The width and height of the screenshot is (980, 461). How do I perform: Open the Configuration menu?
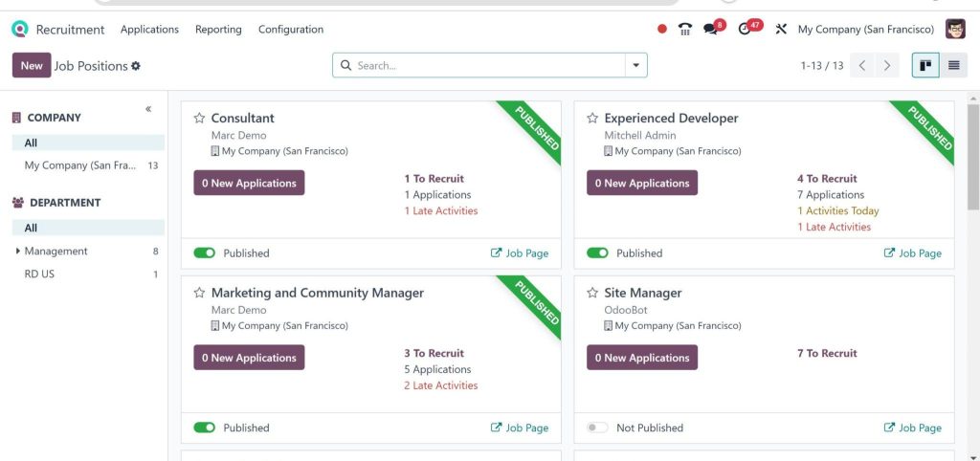point(291,30)
